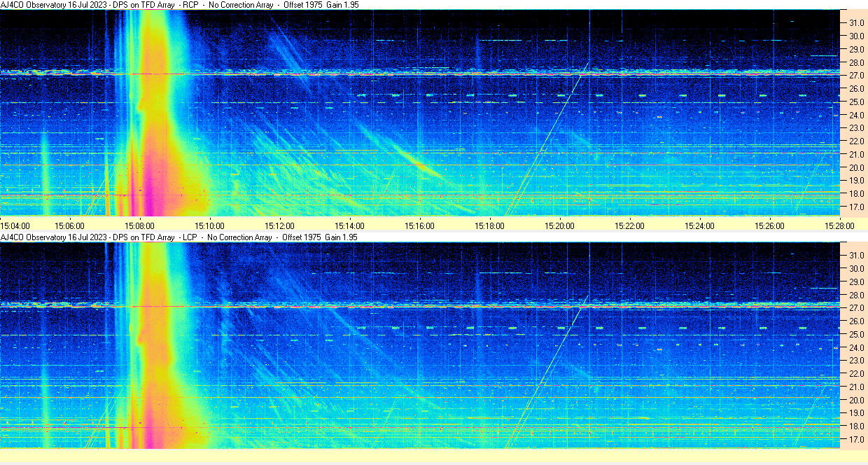Select the 15:06:00 time axis label
Image resolution: width=868 pixels, height=465 pixels.
70,225
